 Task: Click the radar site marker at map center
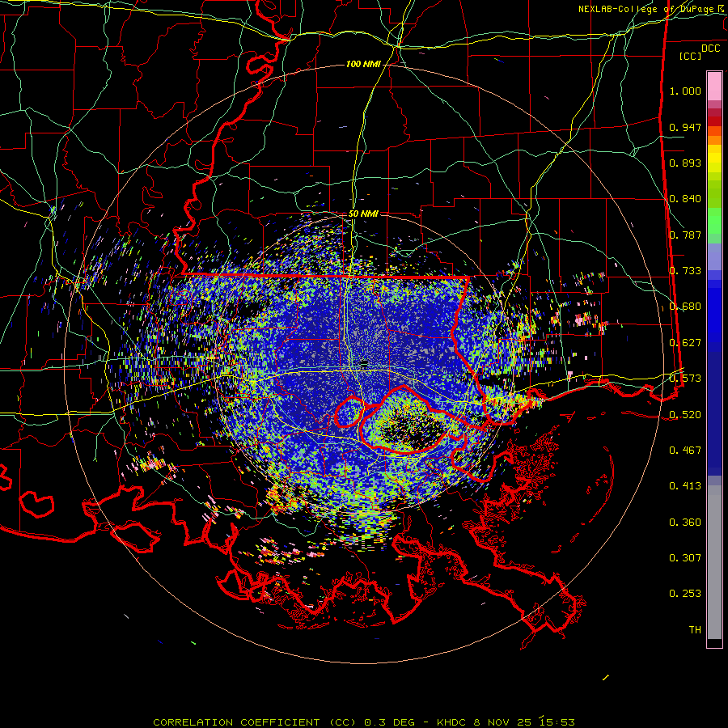(x=364, y=364)
